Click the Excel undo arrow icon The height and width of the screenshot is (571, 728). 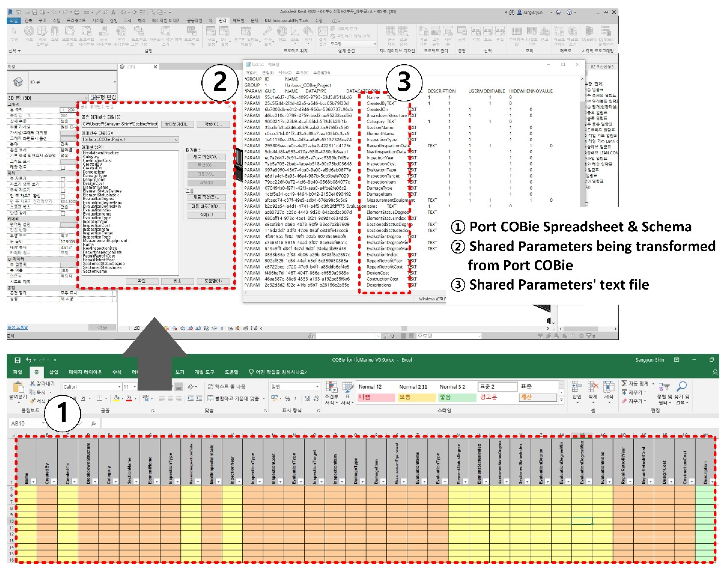coord(29,360)
